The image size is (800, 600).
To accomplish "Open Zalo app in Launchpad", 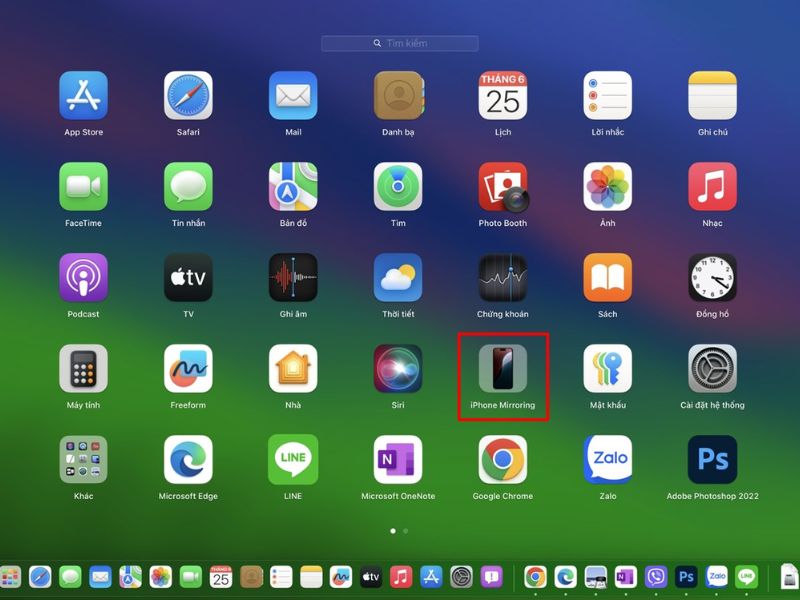I will coord(608,459).
